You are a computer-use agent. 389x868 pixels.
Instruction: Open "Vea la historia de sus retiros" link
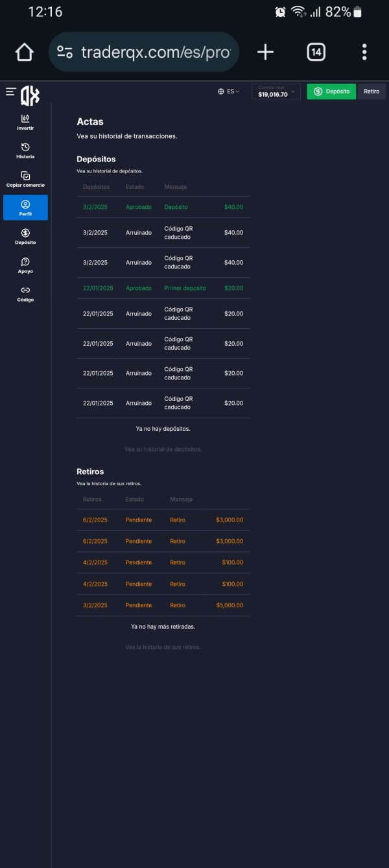(x=163, y=647)
